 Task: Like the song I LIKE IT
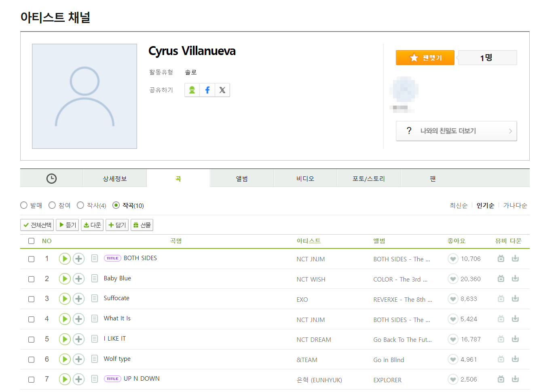click(453, 339)
